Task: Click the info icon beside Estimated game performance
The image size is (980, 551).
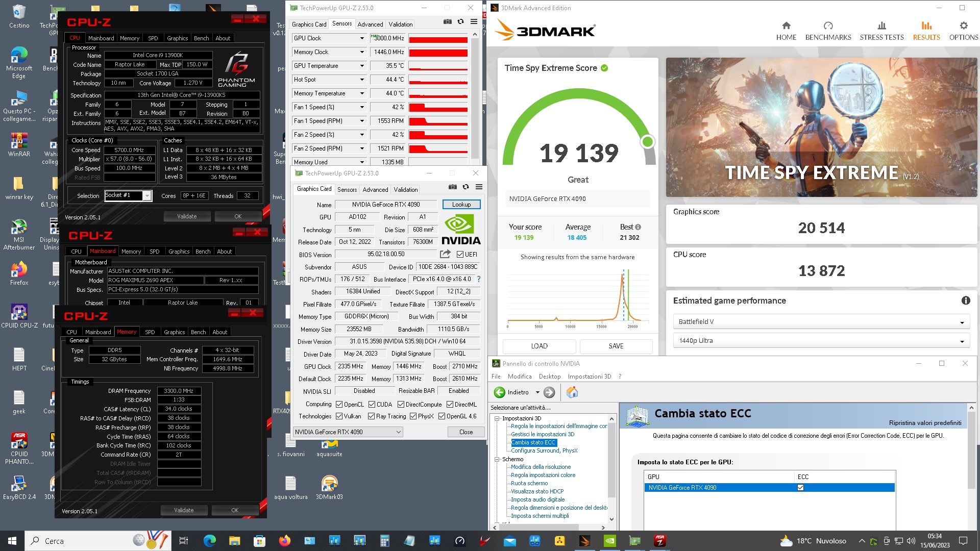Action: (966, 300)
